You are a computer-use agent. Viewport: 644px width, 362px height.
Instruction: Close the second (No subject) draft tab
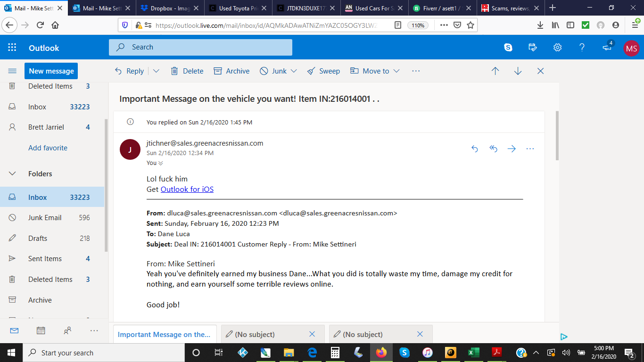tap(420, 334)
